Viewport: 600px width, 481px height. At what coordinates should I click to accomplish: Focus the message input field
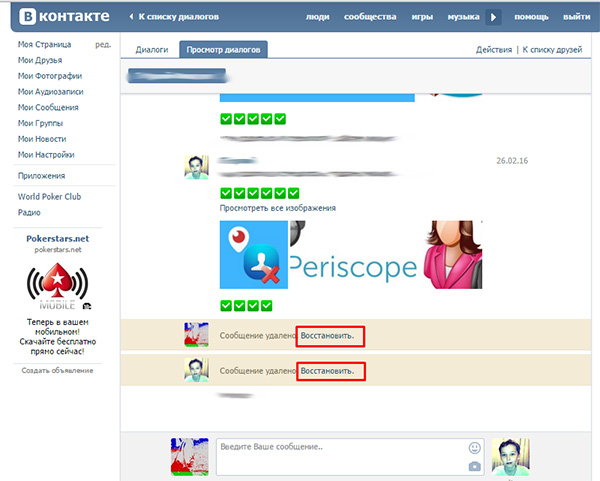tap(340, 456)
